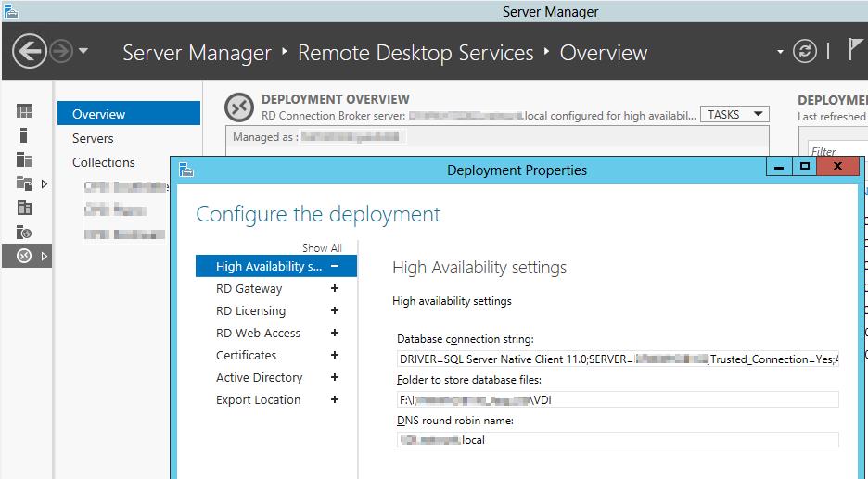Open the RD Web Access settings

point(258,333)
